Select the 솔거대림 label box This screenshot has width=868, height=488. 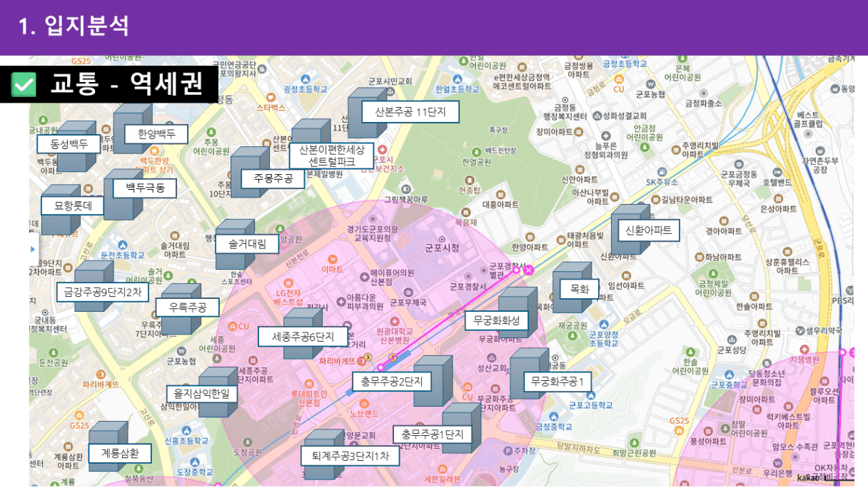247,244
